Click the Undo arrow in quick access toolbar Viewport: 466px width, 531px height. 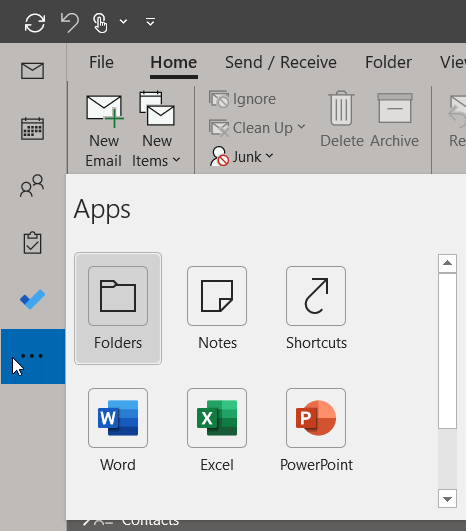pyautogui.click(x=70, y=23)
